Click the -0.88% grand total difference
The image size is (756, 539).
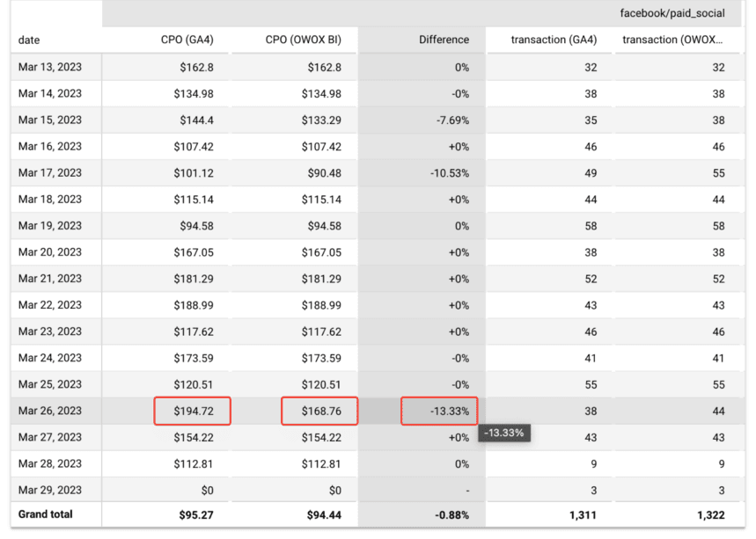click(451, 515)
